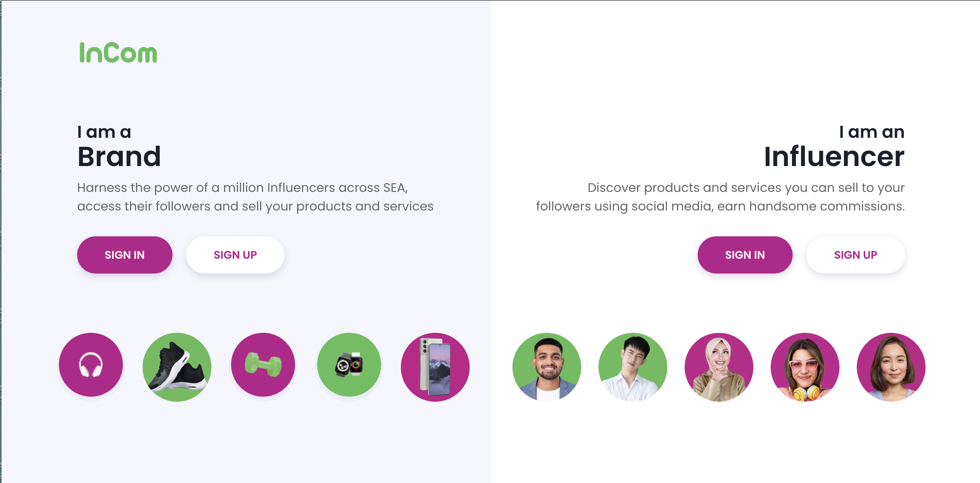Select the sneakers product icon
The image size is (980, 483).
click(x=177, y=366)
